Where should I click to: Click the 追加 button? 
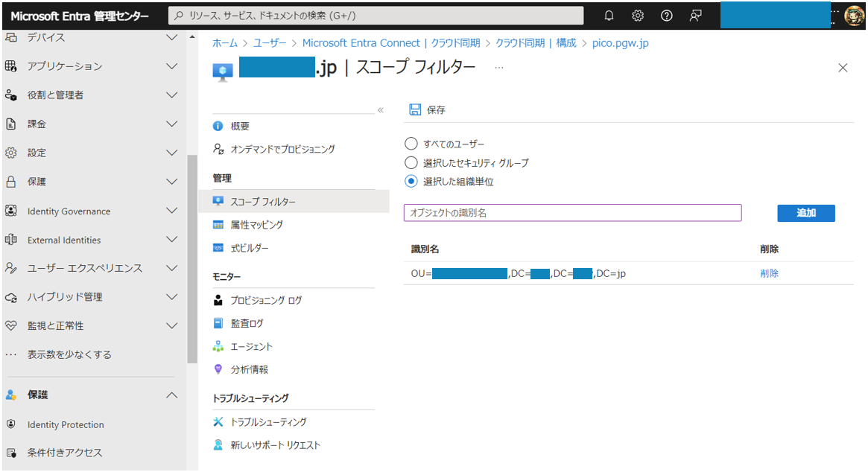[x=806, y=213]
